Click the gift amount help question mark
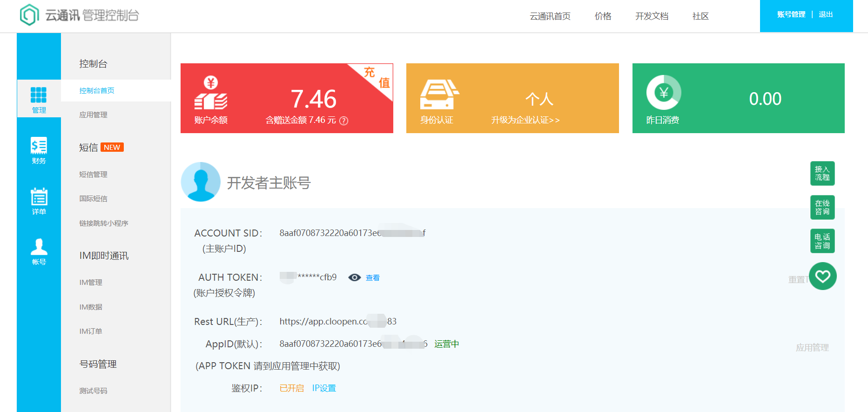868x412 pixels. [344, 121]
